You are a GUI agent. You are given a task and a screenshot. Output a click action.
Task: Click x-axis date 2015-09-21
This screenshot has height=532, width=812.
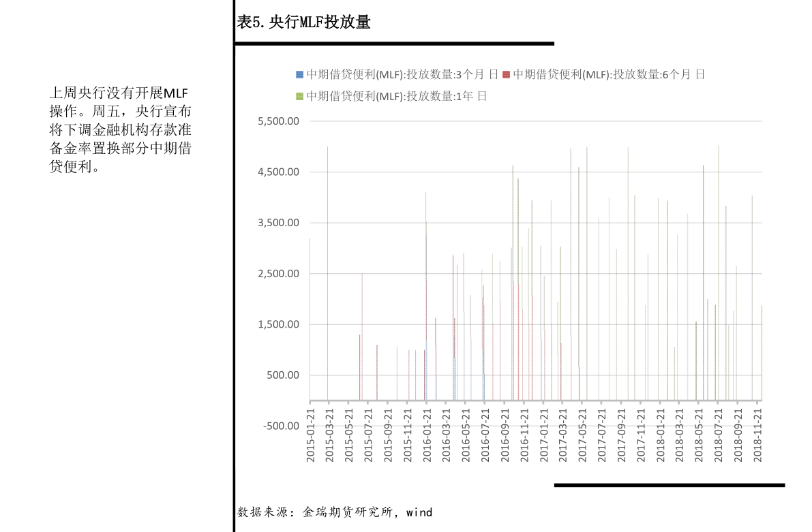(x=388, y=435)
